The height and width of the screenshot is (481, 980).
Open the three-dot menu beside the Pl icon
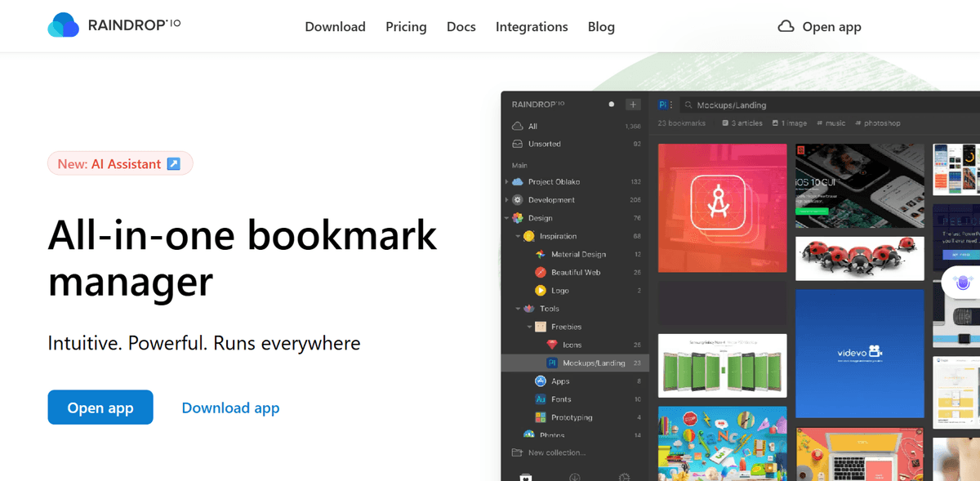[x=672, y=105]
